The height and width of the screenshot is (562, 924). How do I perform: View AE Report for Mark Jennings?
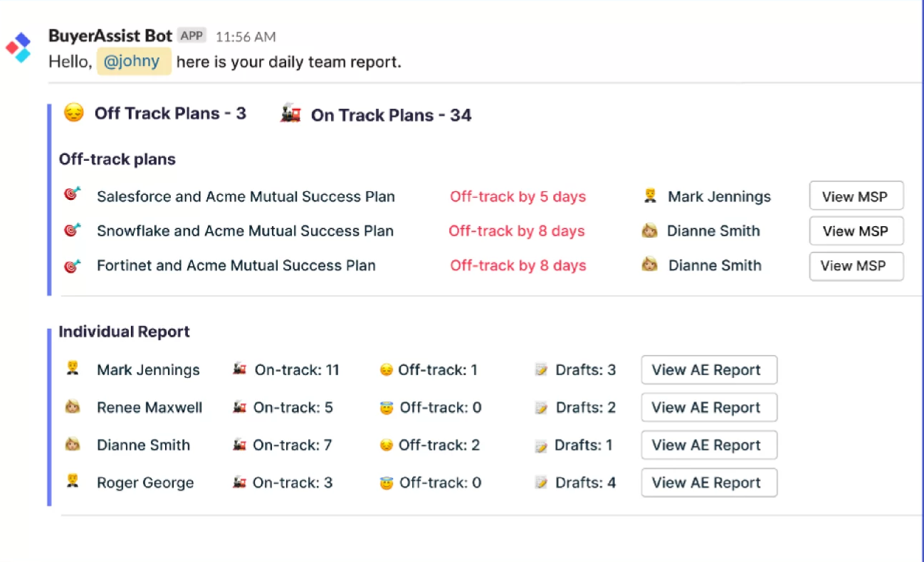click(x=709, y=370)
